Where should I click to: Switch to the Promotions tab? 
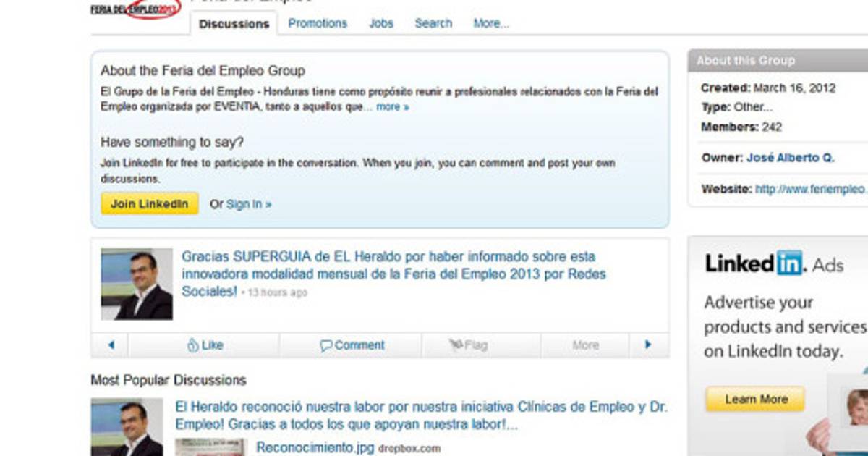coord(318,23)
